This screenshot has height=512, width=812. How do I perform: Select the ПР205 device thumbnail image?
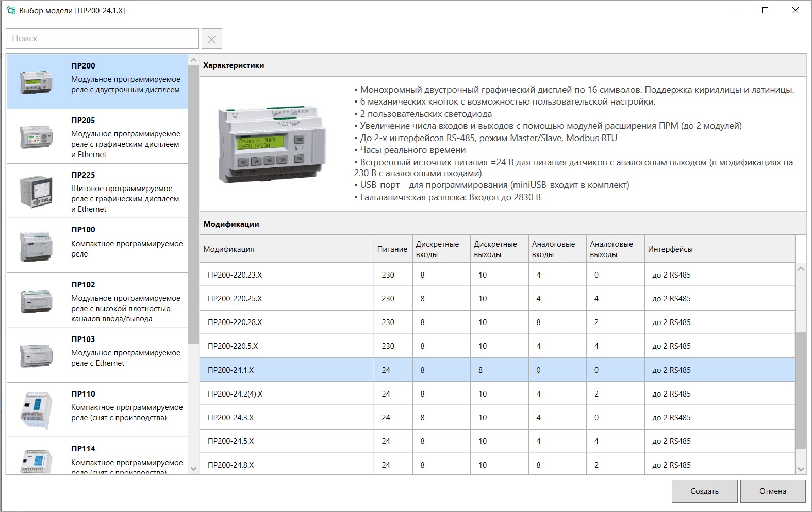point(36,136)
